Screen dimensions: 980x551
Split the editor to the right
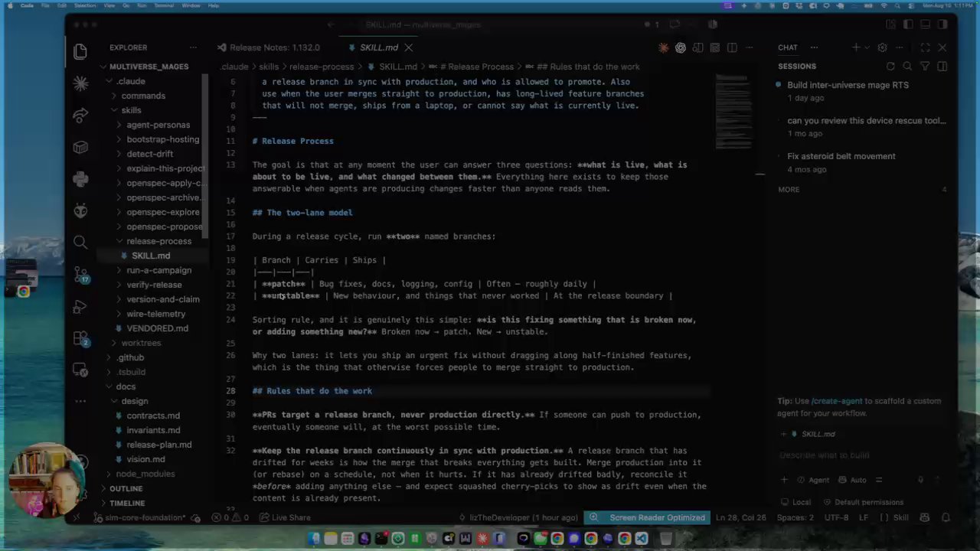[732, 47]
